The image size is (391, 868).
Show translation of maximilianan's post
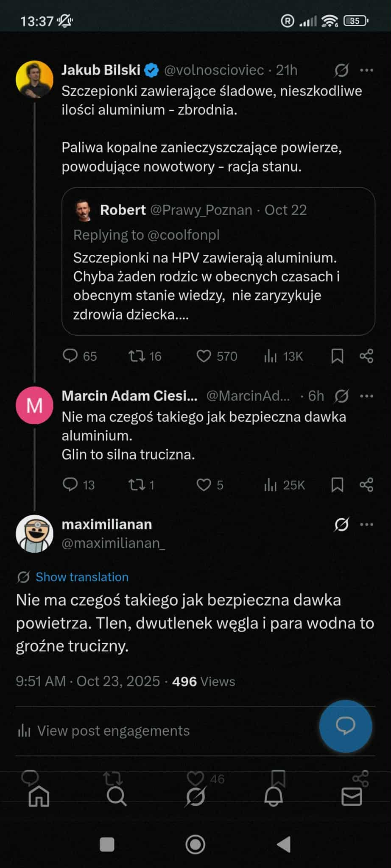(x=82, y=577)
